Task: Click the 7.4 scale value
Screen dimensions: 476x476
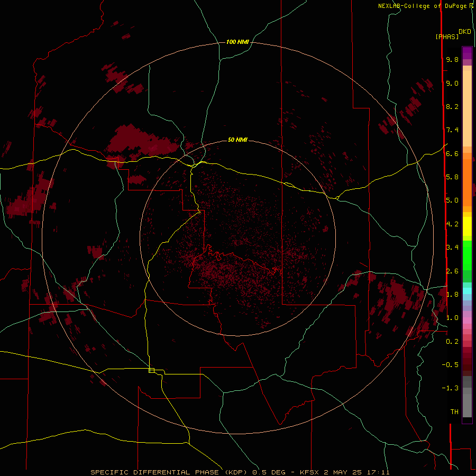Action: [452, 130]
